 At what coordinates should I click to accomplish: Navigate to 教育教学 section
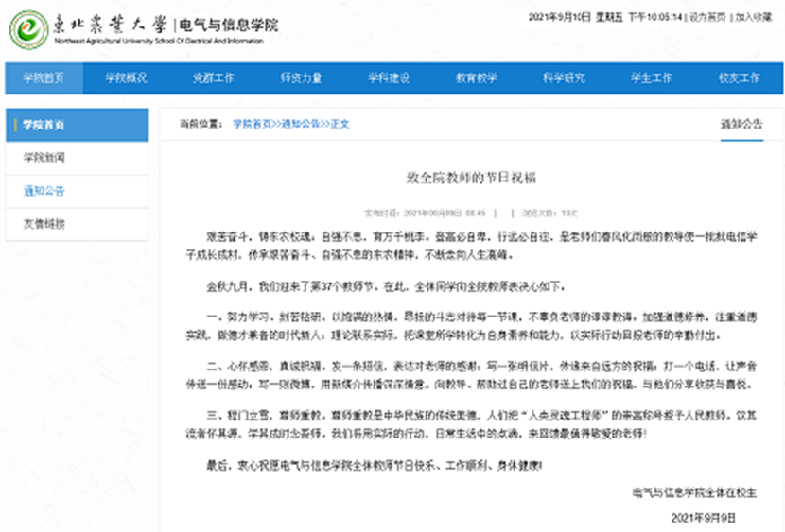point(476,78)
